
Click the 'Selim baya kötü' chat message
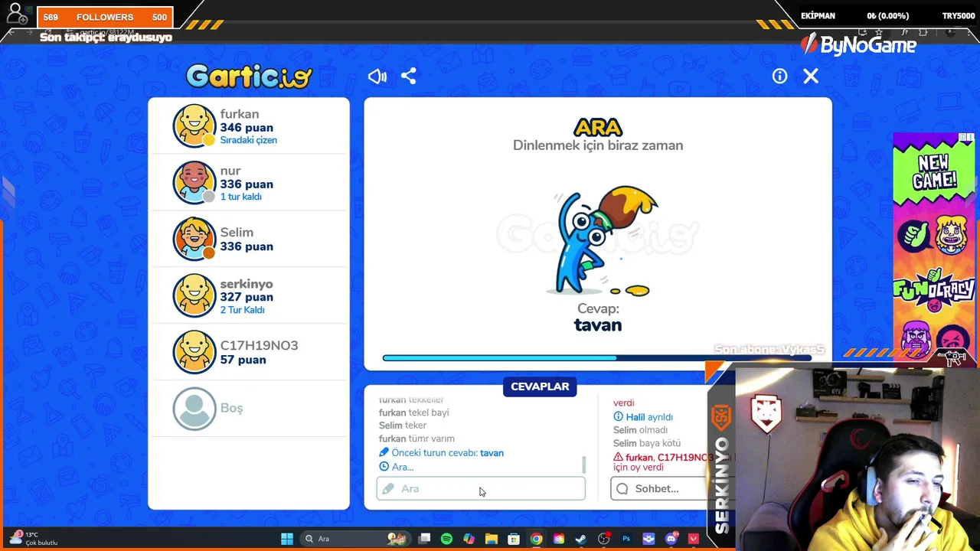647,443
